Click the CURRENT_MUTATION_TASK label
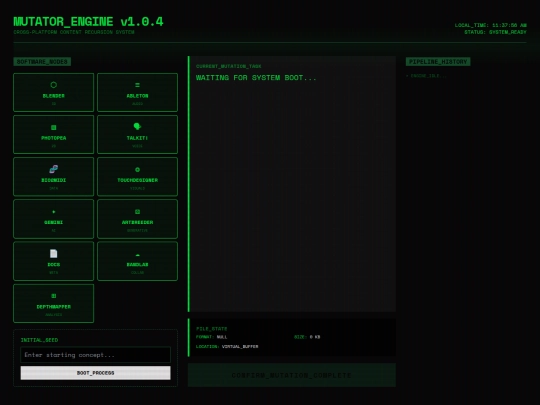Image resolution: width=540 pixels, height=405 pixels. [x=229, y=66]
